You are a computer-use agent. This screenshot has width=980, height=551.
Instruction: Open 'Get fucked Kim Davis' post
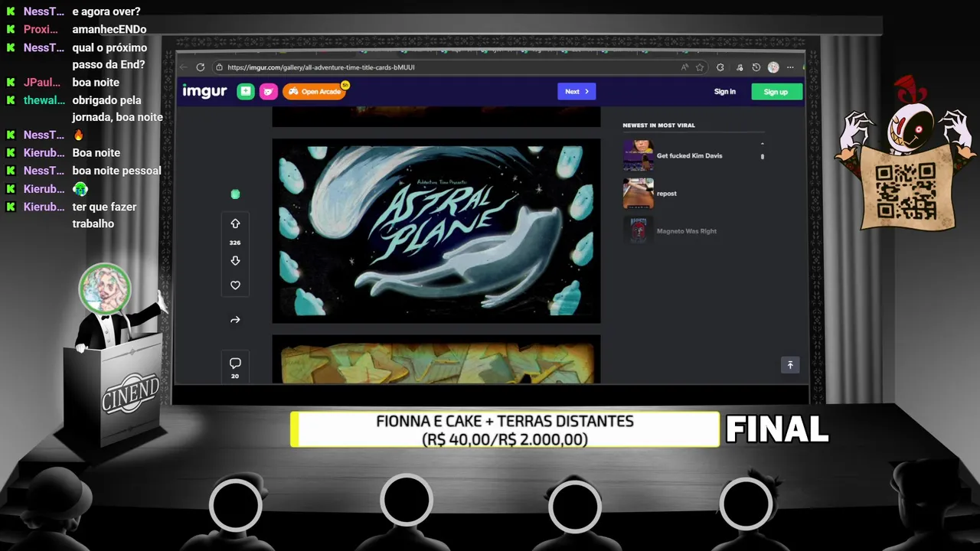pos(689,156)
